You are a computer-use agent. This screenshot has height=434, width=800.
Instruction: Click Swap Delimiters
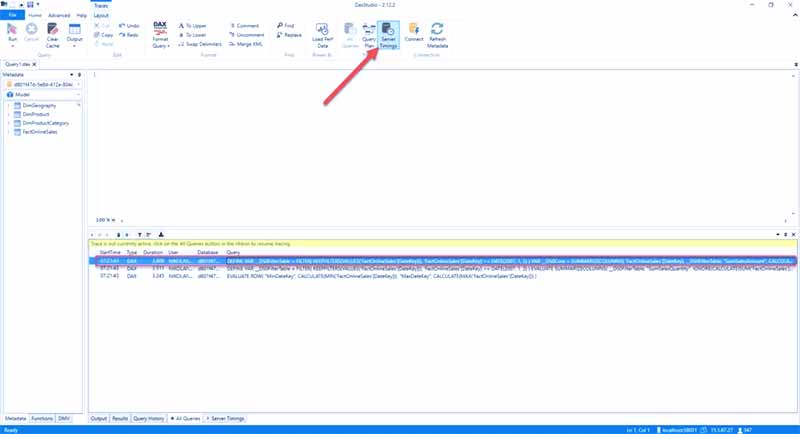pos(200,44)
